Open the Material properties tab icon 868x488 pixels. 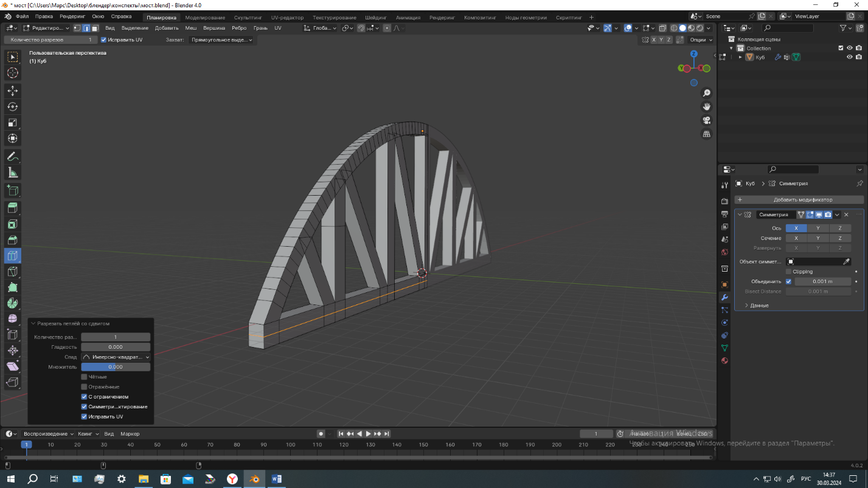pyautogui.click(x=724, y=361)
